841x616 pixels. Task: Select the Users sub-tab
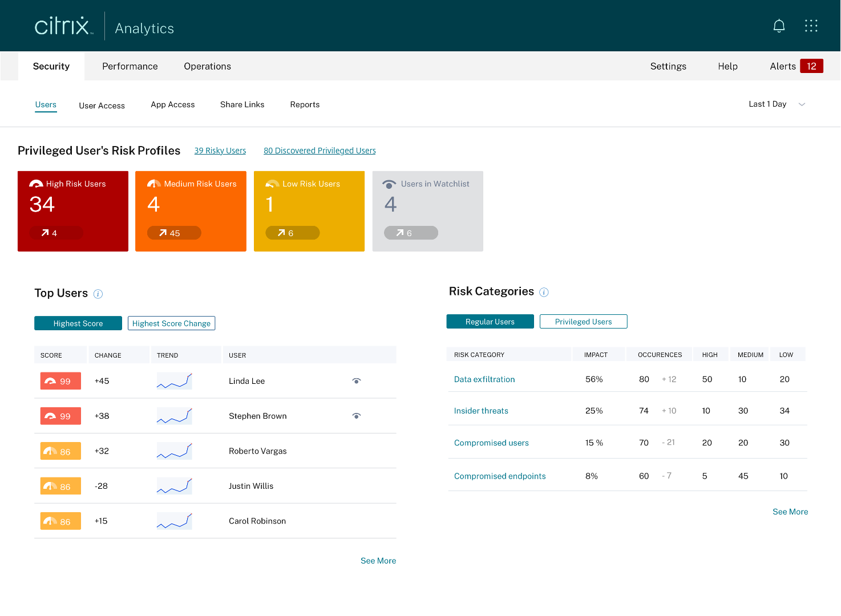(x=46, y=105)
